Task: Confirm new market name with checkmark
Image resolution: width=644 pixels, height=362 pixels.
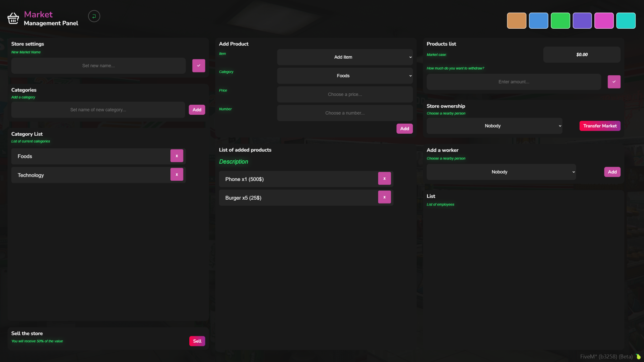Action: click(199, 66)
